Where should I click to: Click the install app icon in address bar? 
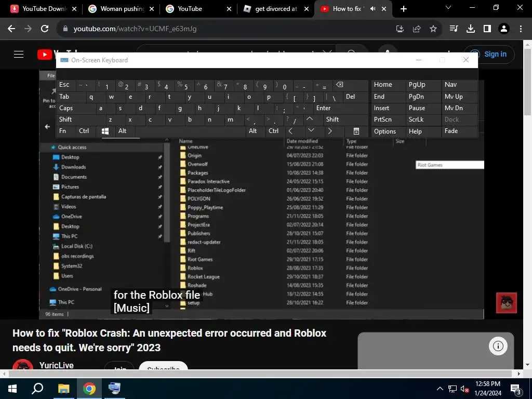point(400,29)
